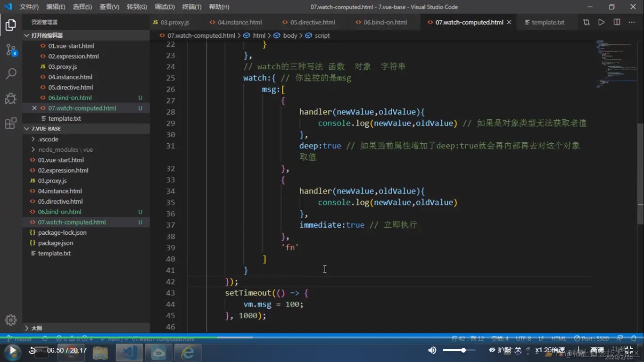
Task: Switch to the 03.proxy.js editor tab
Action: [176, 22]
